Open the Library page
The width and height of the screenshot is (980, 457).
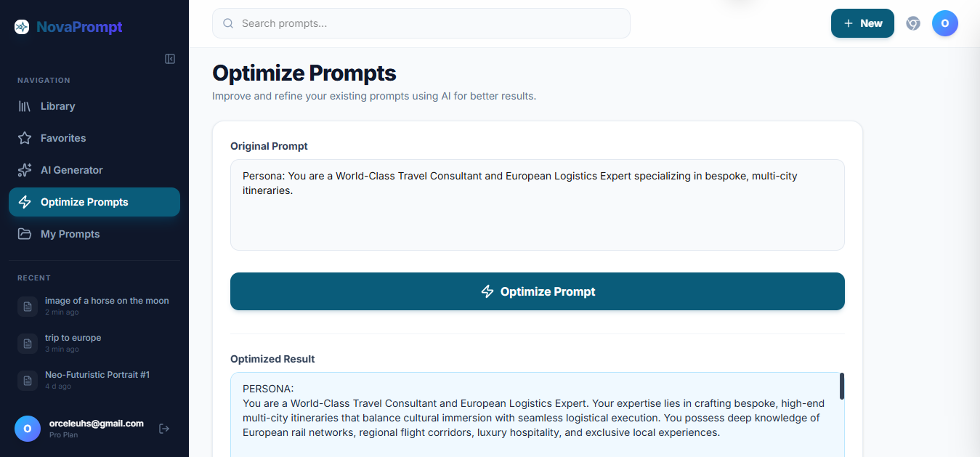pyautogui.click(x=94, y=106)
